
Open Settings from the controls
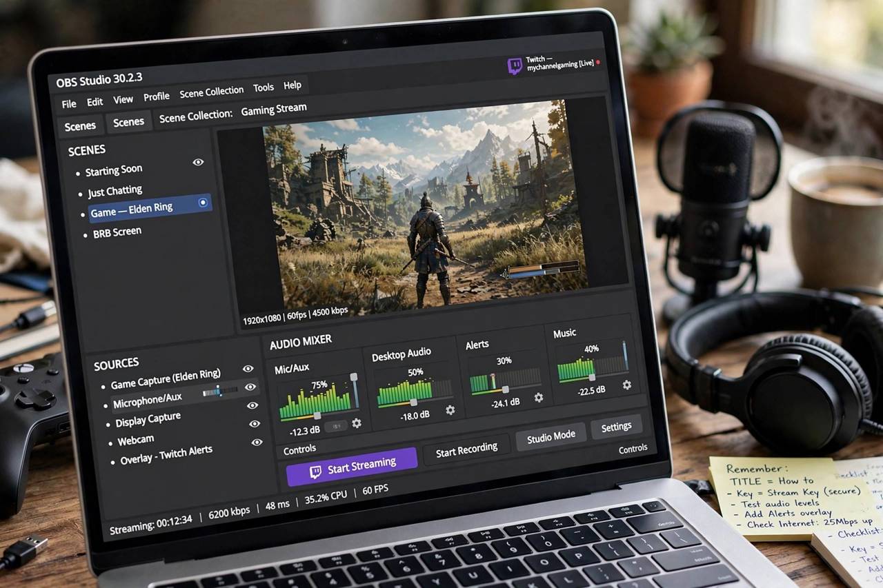tap(616, 427)
